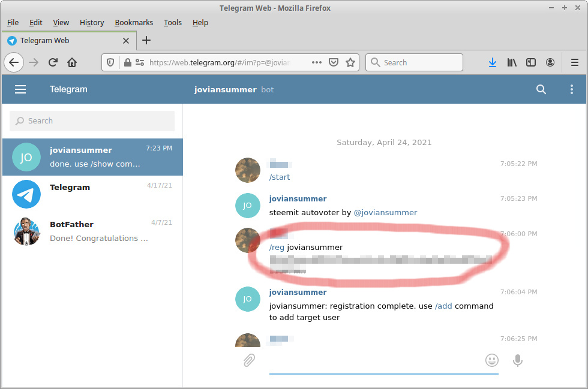Click the "Telegram" header title text
The image size is (588, 389).
(x=68, y=89)
